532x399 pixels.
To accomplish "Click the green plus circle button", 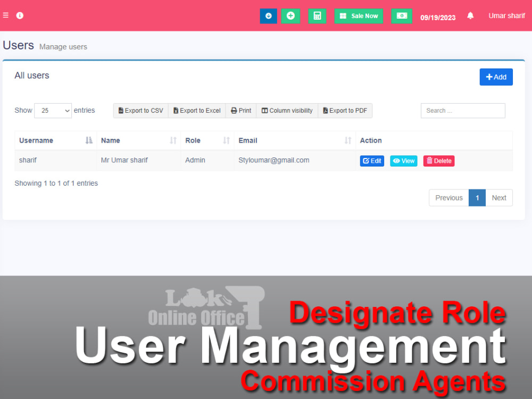I will click(290, 16).
